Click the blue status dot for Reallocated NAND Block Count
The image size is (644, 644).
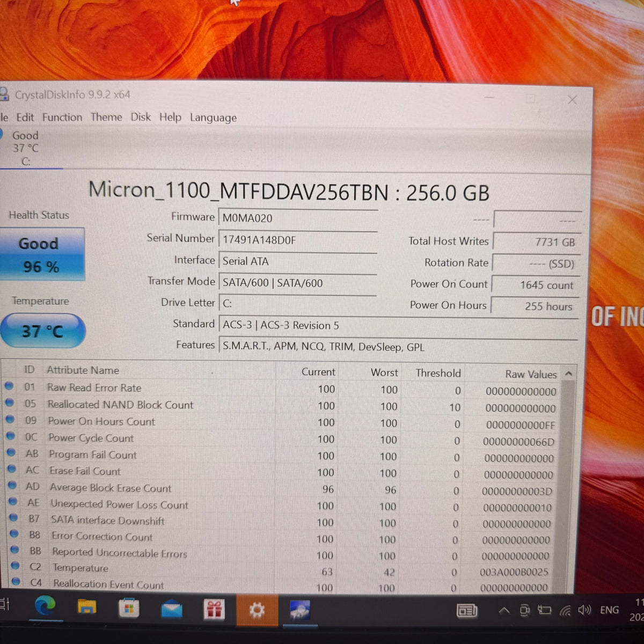(x=9, y=402)
